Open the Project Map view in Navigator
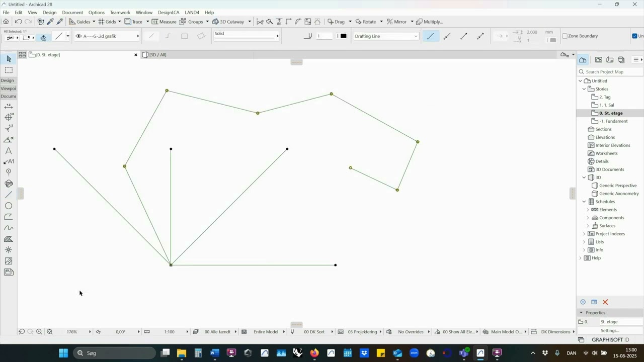 [583, 60]
